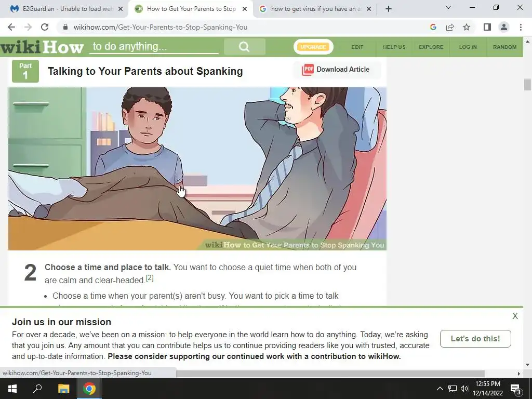Reload the page with the refresh icon
The height and width of the screenshot is (399, 532).
(x=45, y=27)
